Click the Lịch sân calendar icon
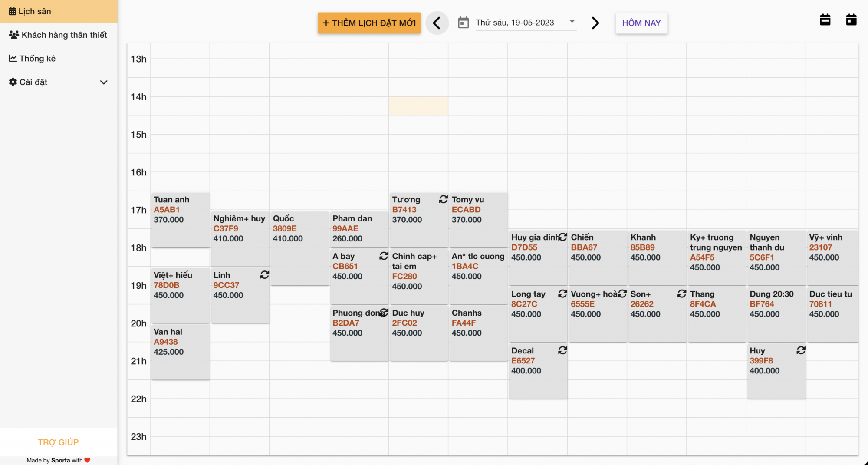 coord(13,11)
